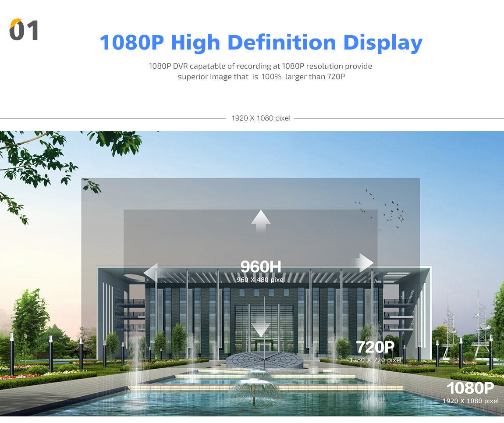Click the 960H resolution label

point(261,267)
